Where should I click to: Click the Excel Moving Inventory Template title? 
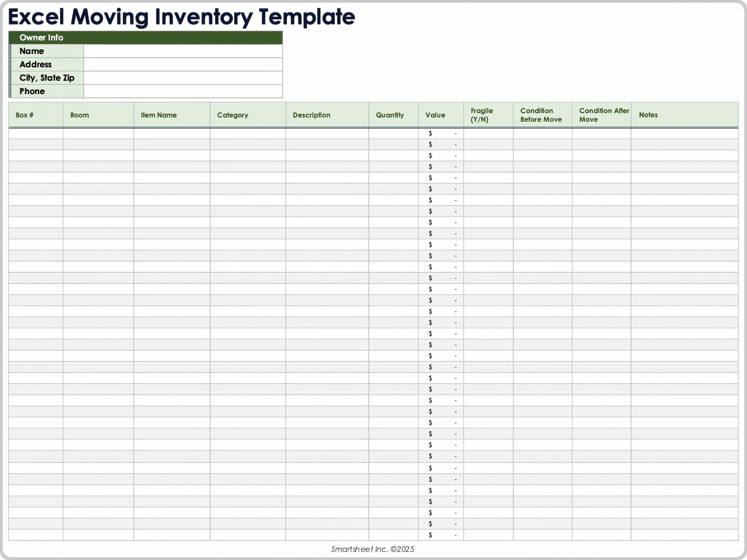point(181,17)
